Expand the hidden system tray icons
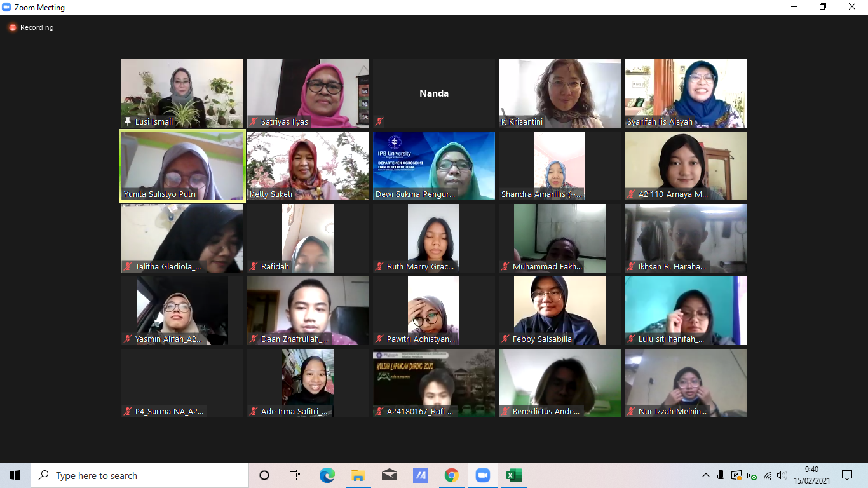 (705, 475)
